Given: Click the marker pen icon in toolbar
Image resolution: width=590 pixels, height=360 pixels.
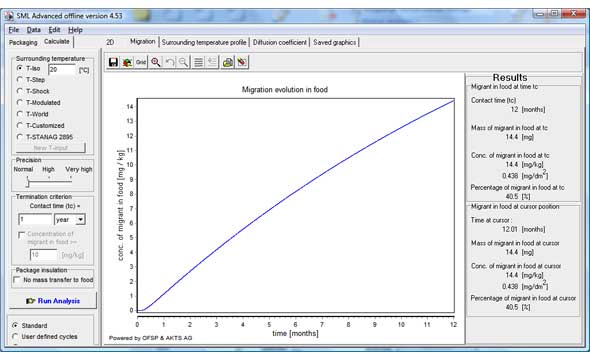Looking at the screenshot, I should pos(242,62).
